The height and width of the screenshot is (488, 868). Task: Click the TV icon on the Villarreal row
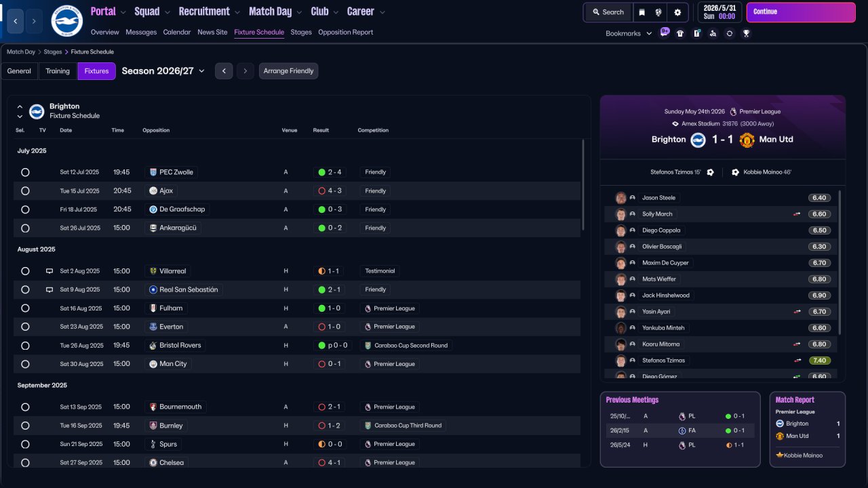[x=50, y=271]
